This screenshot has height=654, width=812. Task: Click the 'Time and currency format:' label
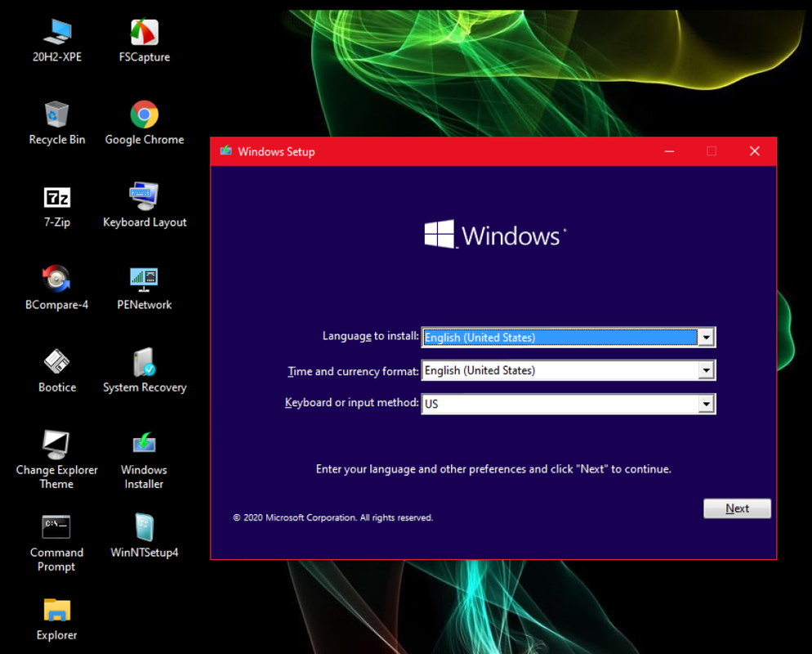[x=353, y=371]
